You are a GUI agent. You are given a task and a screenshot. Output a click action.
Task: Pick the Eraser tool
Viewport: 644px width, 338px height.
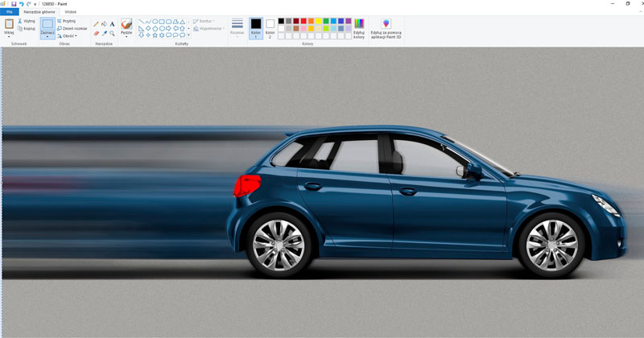coord(96,34)
